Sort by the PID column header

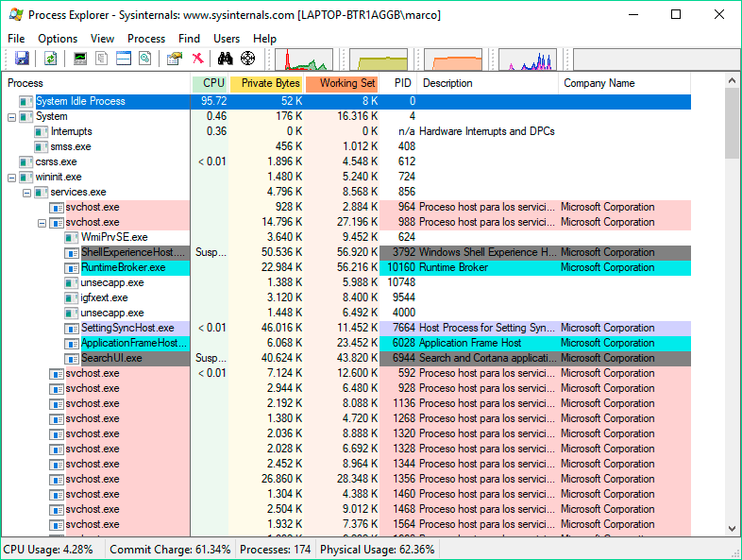[x=399, y=83]
